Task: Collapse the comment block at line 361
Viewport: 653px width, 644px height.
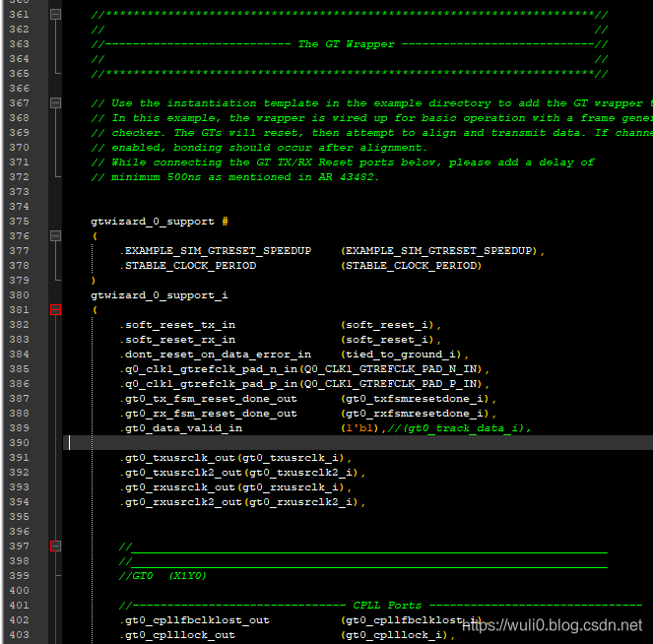Action: (55, 14)
